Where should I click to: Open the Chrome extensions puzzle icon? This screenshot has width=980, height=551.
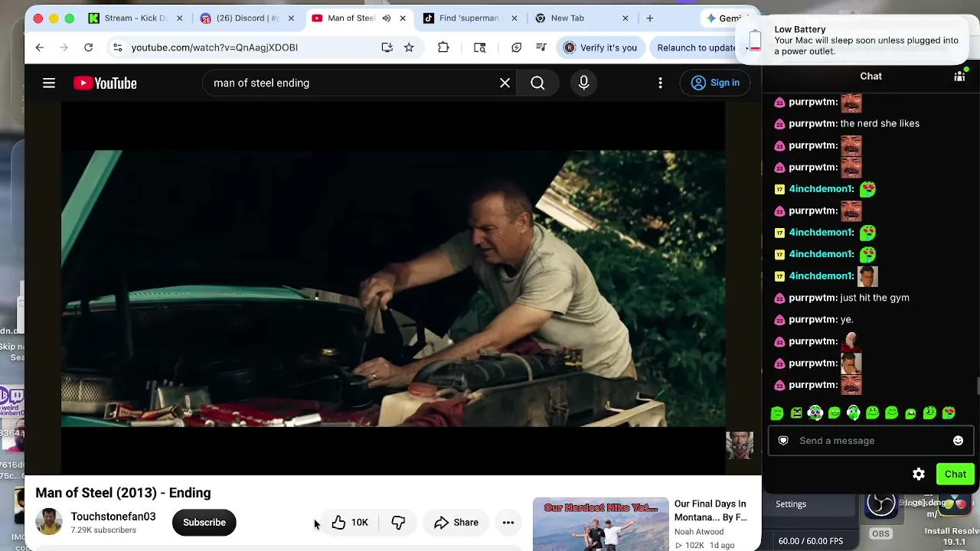(x=443, y=47)
